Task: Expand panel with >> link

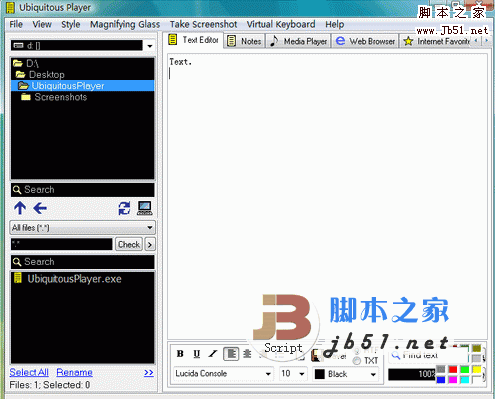Action: click(x=149, y=372)
